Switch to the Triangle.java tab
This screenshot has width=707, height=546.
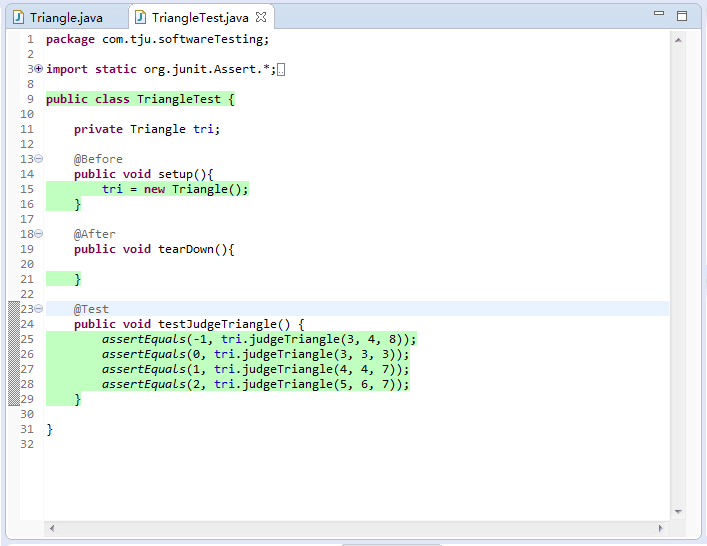coord(66,18)
